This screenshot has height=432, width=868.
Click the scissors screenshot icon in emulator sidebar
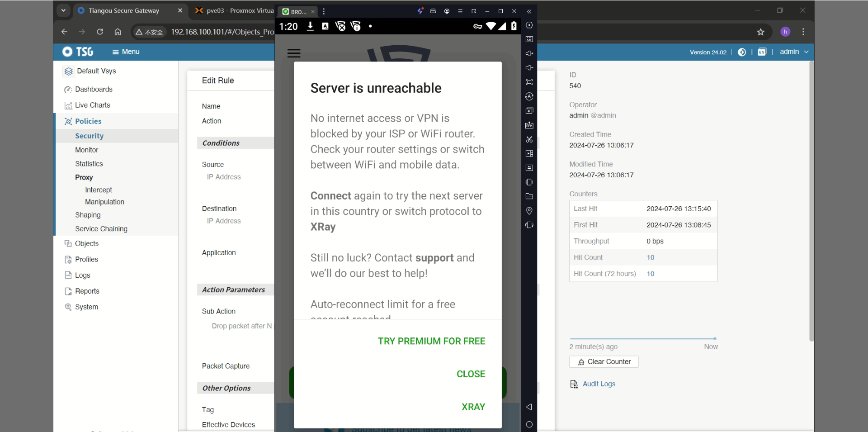(529, 139)
